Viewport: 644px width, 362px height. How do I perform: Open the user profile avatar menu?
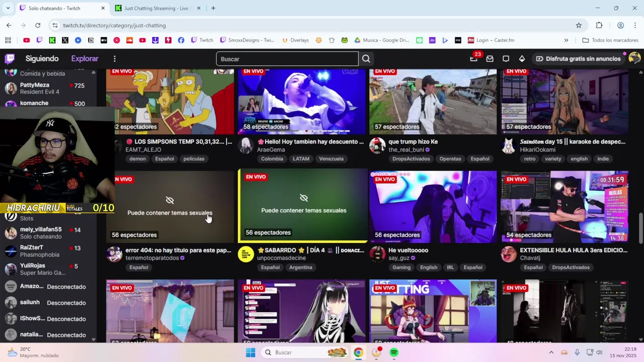click(634, 58)
